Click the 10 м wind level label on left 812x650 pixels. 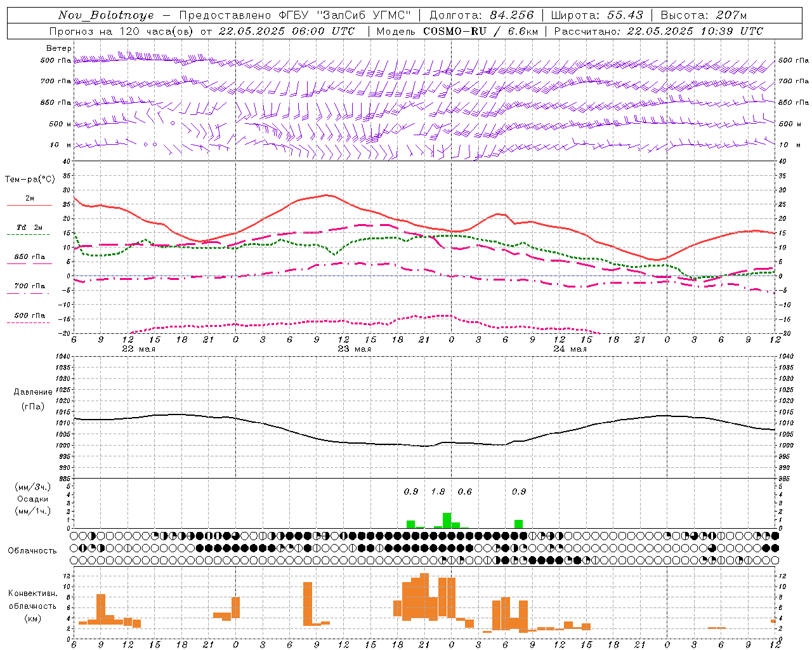61,145
